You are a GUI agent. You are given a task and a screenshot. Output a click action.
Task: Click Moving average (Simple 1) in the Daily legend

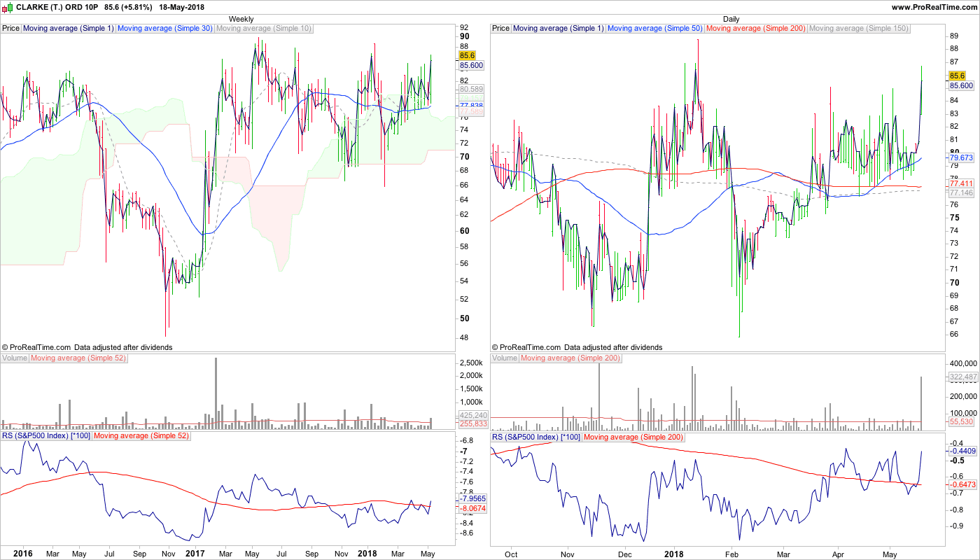pyautogui.click(x=559, y=29)
